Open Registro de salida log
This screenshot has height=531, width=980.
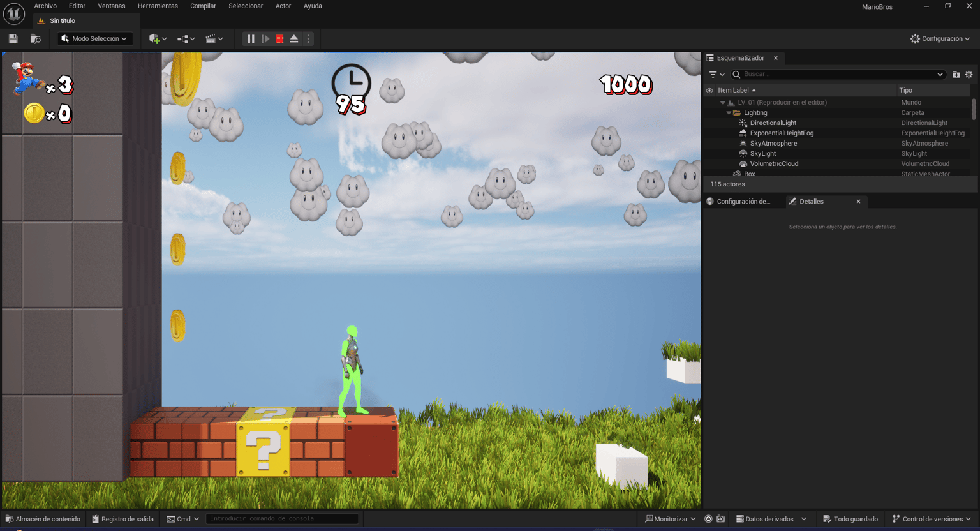[x=123, y=519]
